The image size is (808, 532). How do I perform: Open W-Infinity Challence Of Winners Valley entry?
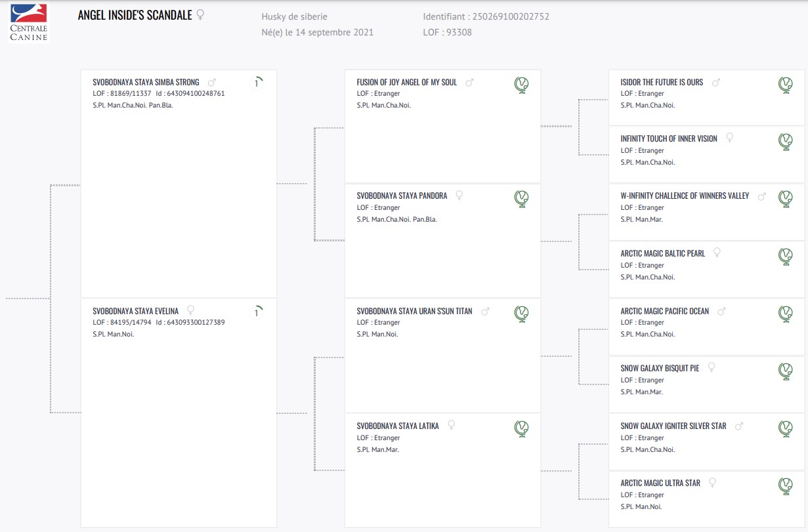(685, 196)
